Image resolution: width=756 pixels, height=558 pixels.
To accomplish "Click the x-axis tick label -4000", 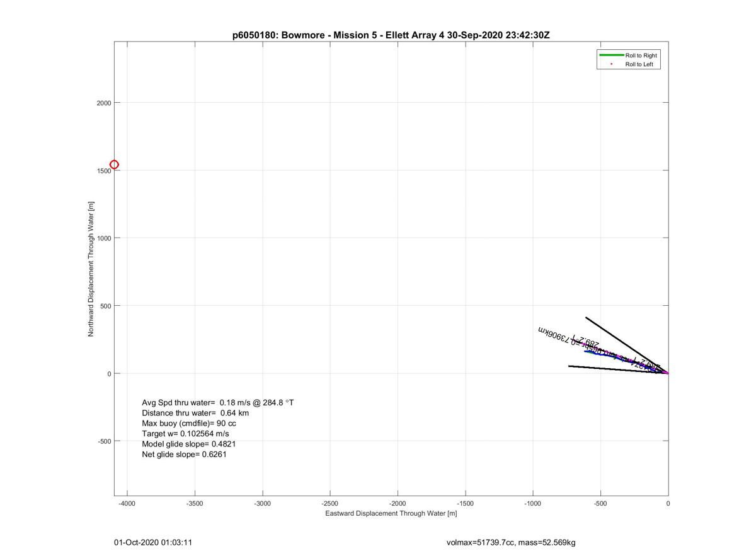I will pos(127,504).
